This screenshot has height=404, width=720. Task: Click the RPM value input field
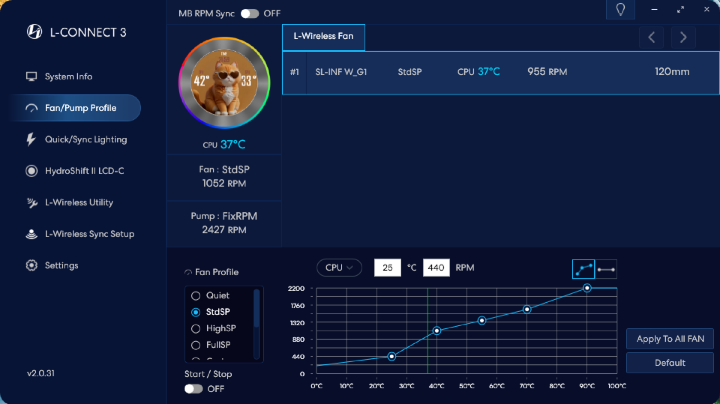(436, 268)
